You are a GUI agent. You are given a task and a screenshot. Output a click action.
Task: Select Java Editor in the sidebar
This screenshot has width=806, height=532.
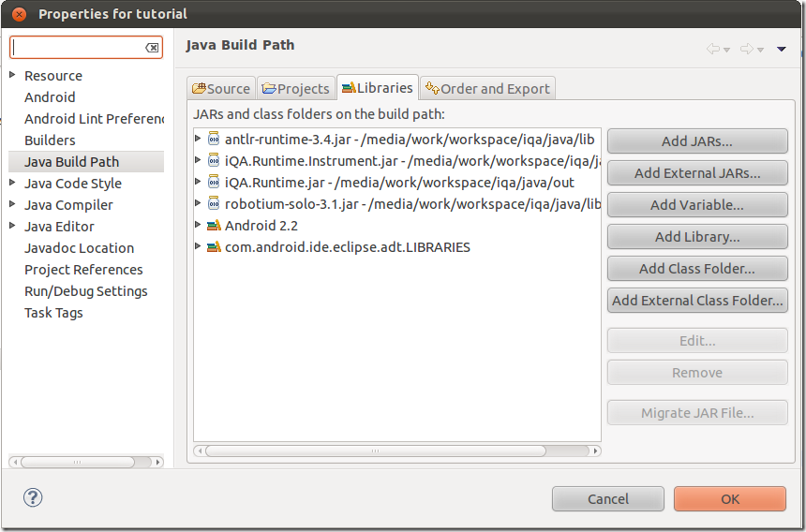click(59, 227)
